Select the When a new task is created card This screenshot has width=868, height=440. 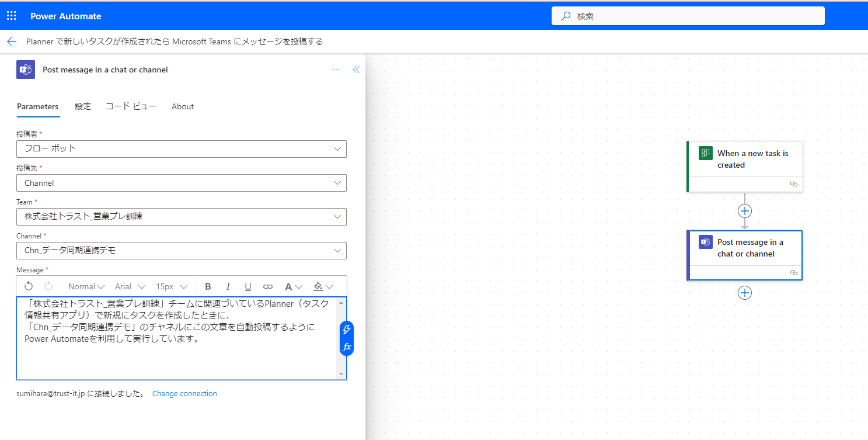tap(745, 166)
